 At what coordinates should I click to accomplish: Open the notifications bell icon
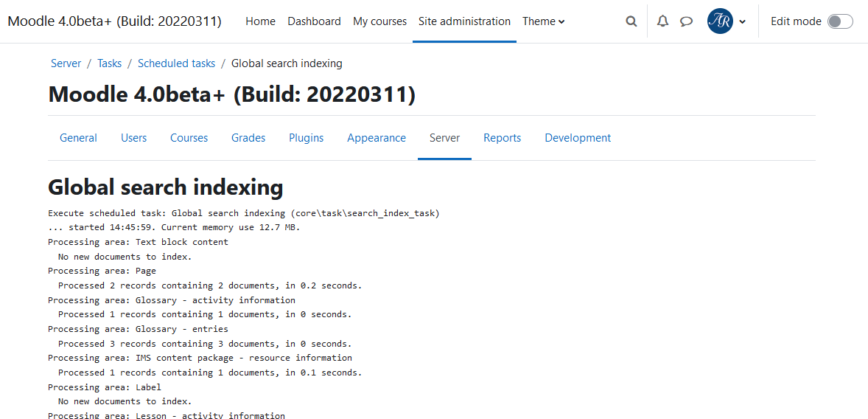662,21
